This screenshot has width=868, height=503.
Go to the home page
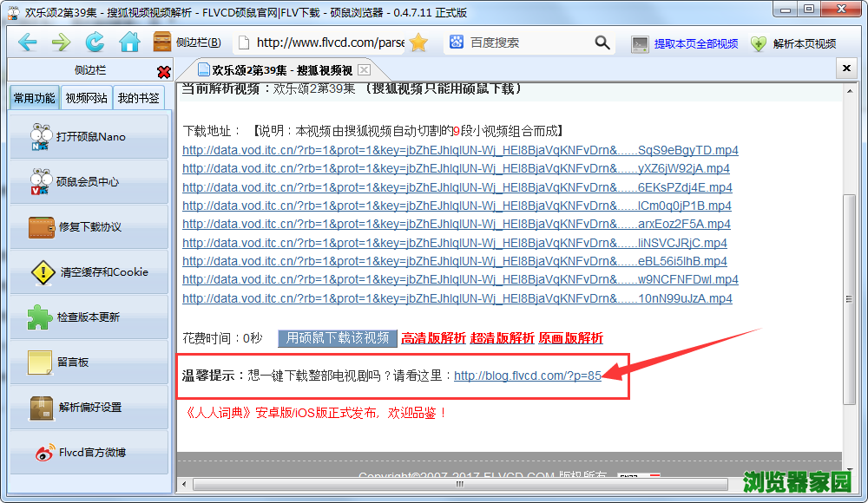pyautogui.click(x=129, y=42)
